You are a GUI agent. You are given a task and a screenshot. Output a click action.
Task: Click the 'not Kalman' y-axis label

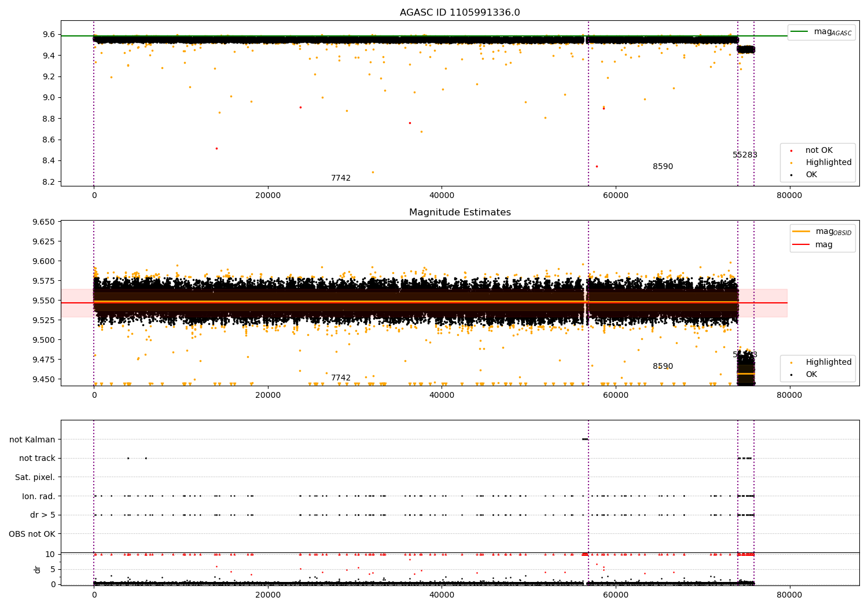(32, 439)
